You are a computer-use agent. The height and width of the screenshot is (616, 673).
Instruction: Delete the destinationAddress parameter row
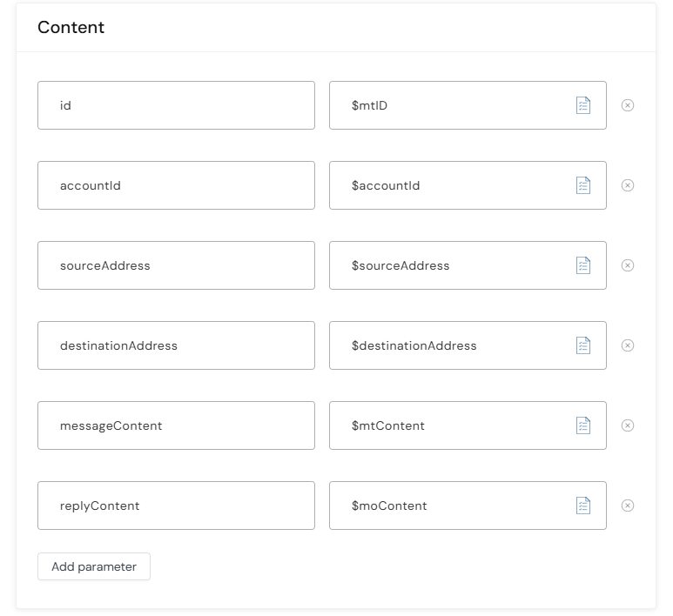coord(628,345)
